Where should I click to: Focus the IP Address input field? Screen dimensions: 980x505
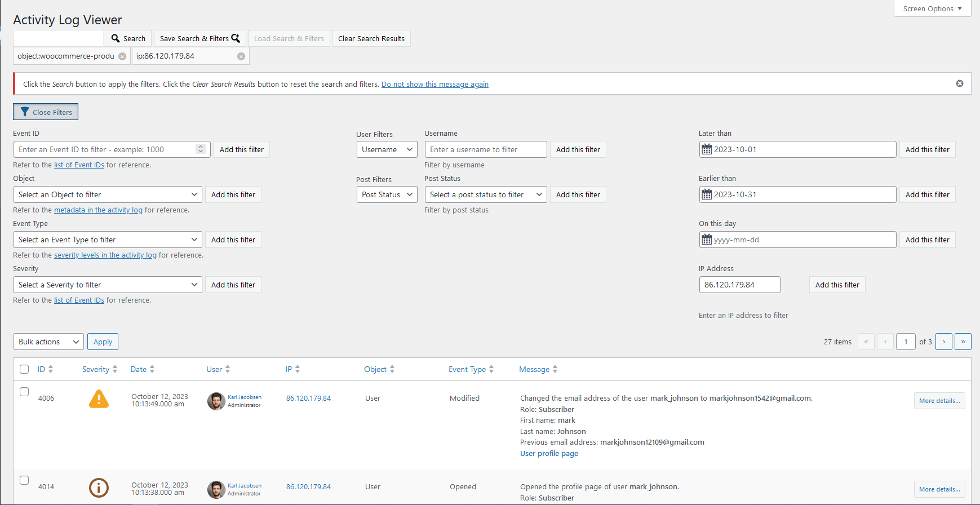click(740, 285)
